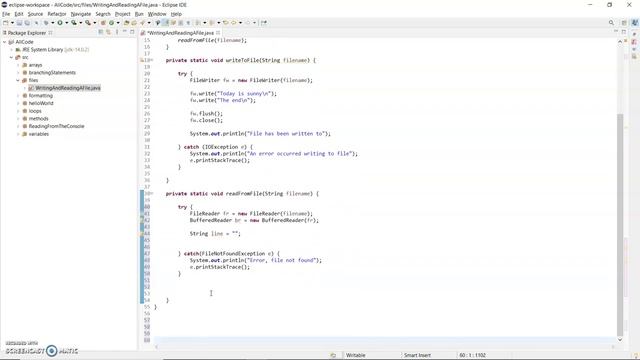The height and width of the screenshot is (360, 640).
Task: Collapse the files package node
Action: pos(18,80)
